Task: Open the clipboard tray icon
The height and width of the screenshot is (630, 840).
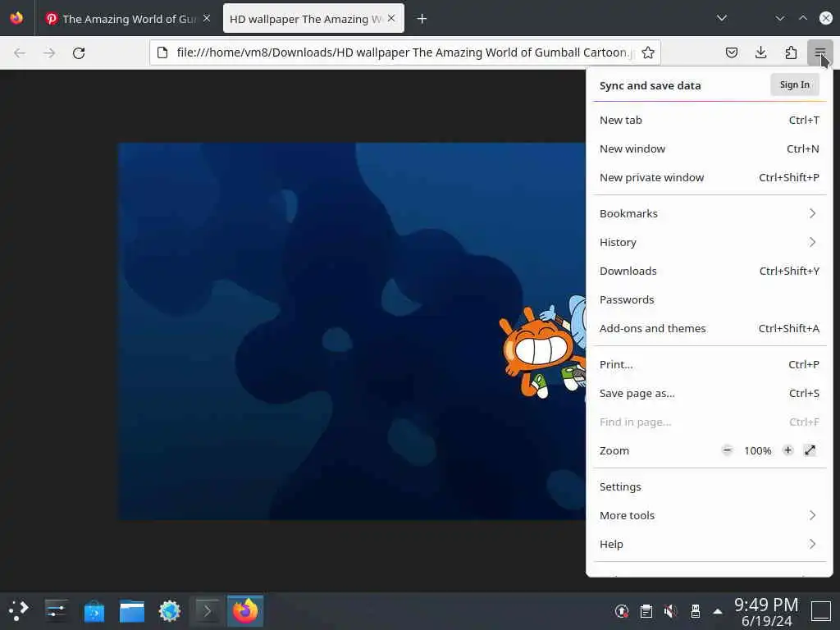Action: coord(646,610)
